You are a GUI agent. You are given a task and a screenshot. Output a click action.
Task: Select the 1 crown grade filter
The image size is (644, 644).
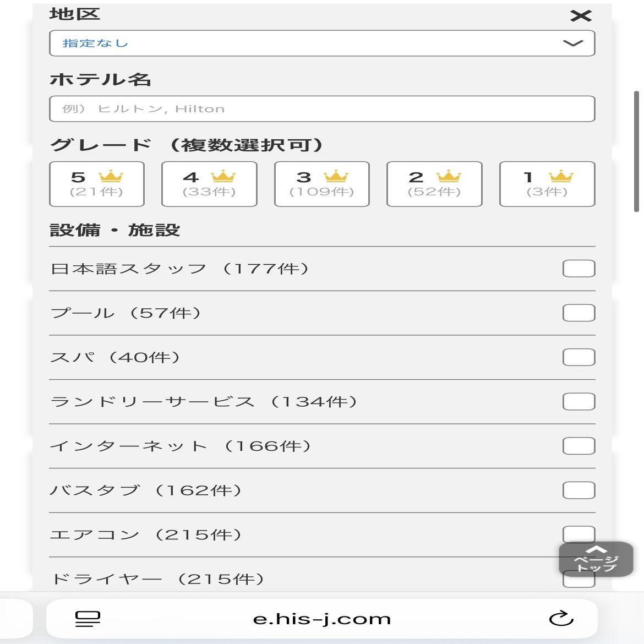[547, 184]
